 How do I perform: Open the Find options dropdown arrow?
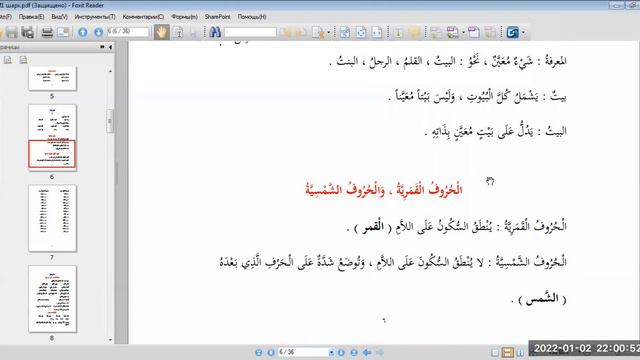[x=329, y=32]
